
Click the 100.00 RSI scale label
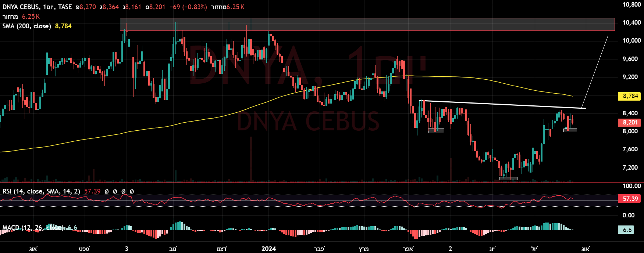(x=631, y=186)
